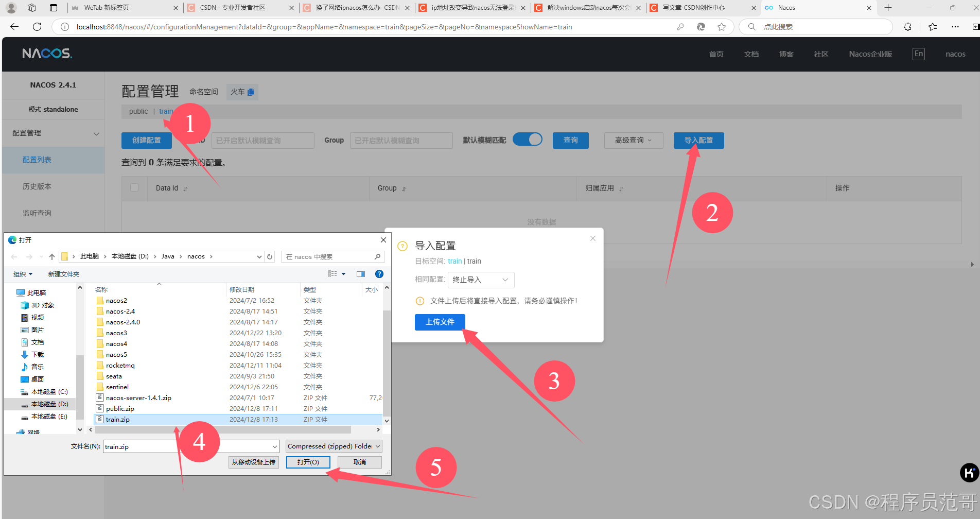Change view mode icon in file dialog
Screen dimensions: 980x519
[x=332, y=274]
